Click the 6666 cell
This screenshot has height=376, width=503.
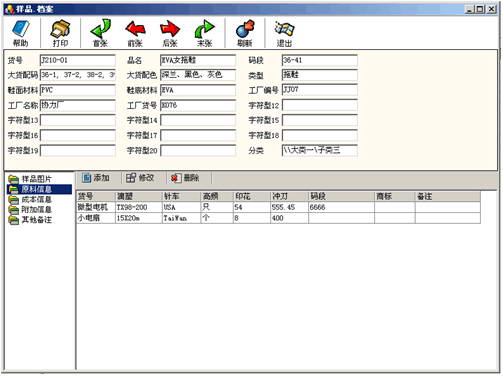[x=342, y=207]
